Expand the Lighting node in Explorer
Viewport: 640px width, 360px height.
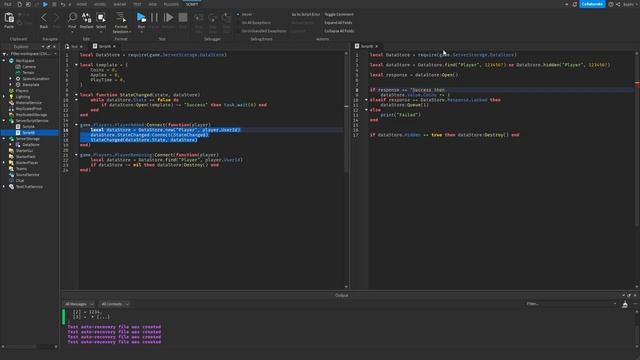[x=4, y=97]
